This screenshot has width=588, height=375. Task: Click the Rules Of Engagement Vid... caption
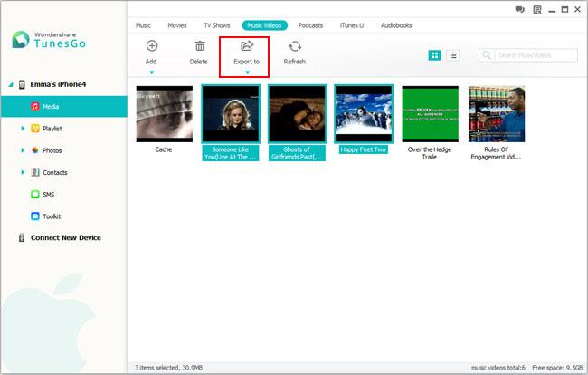[496, 153]
